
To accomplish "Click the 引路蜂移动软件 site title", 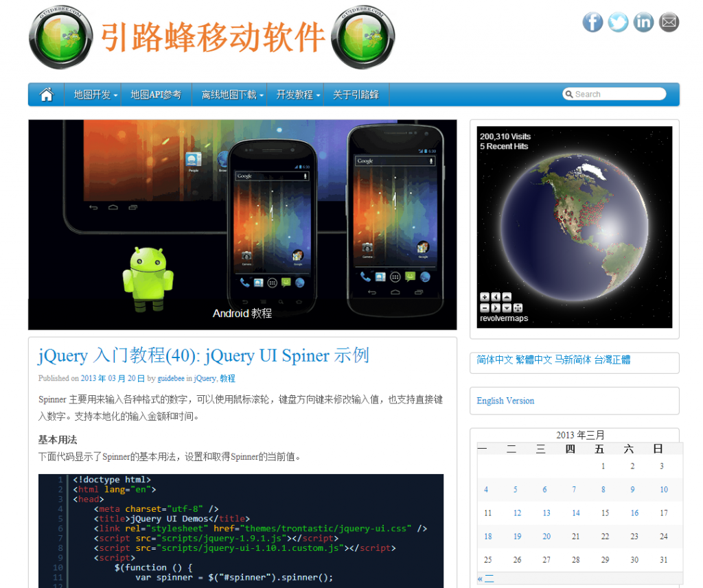I will (213, 37).
